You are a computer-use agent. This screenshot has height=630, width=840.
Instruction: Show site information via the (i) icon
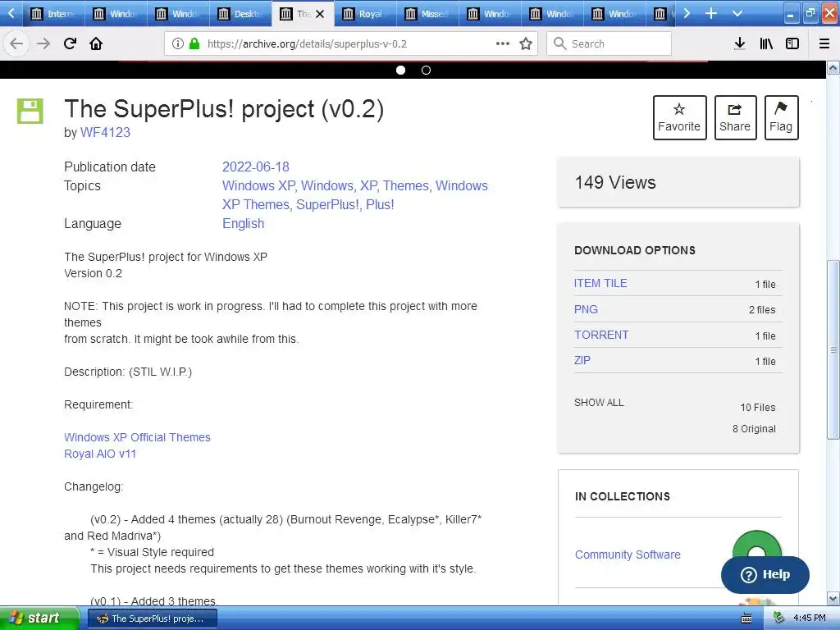tap(178, 43)
